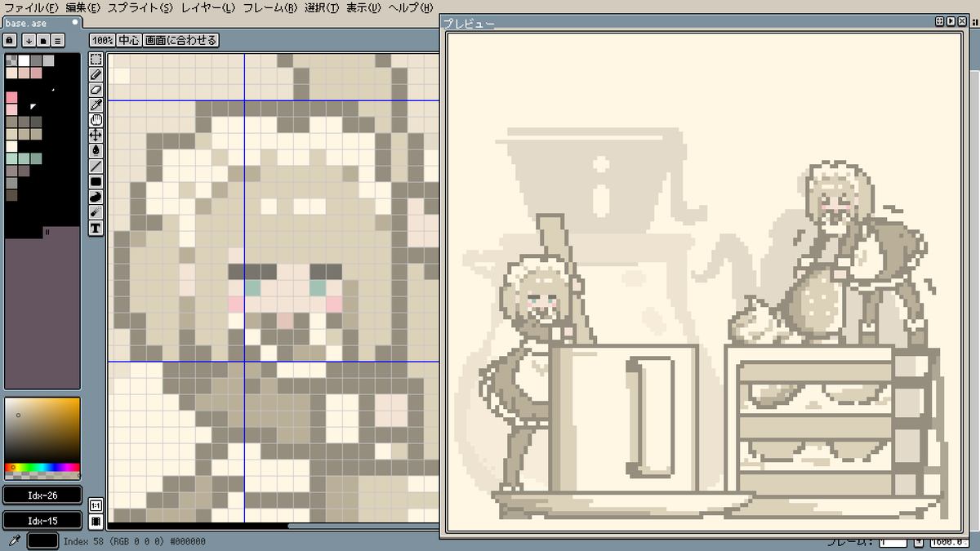The width and height of the screenshot is (980, 551).
Task: Click the 中心 center button
Action: (129, 39)
